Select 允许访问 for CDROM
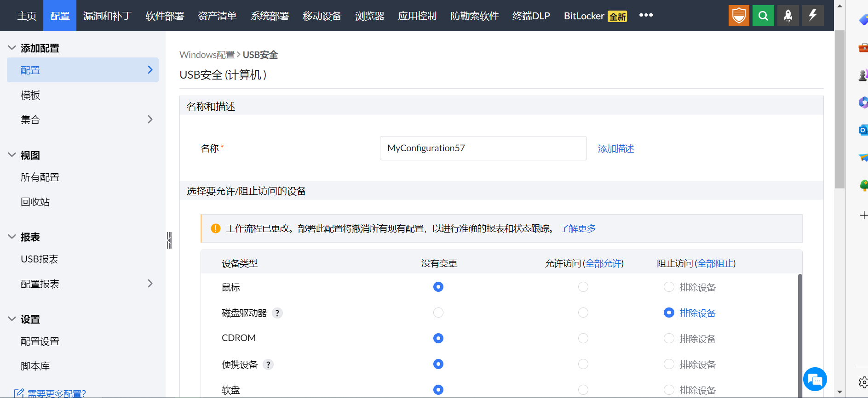 coord(583,338)
